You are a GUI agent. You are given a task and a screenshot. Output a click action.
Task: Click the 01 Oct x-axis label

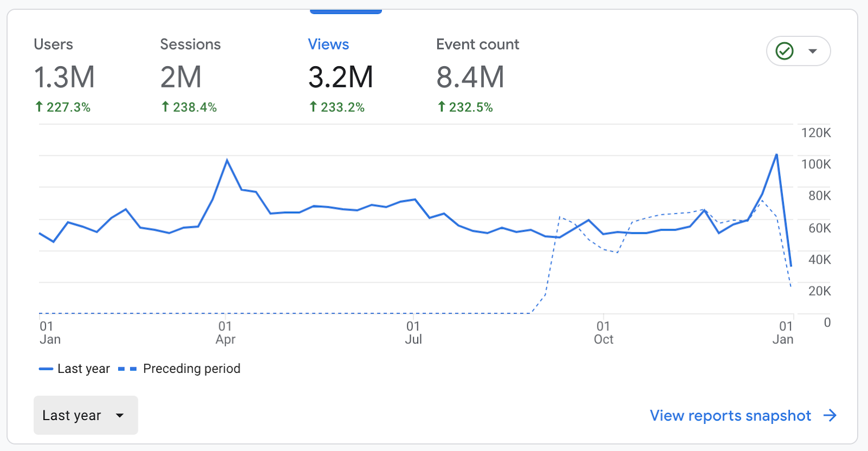pos(603,333)
